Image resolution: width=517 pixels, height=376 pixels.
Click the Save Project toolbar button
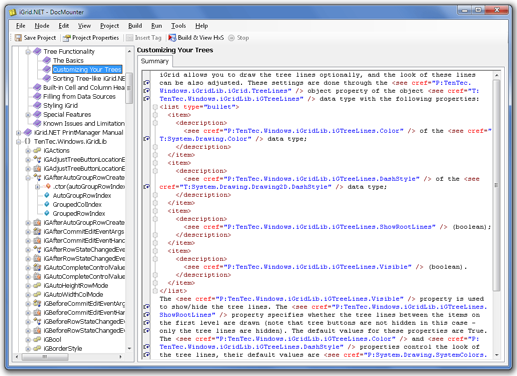tap(35, 38)
